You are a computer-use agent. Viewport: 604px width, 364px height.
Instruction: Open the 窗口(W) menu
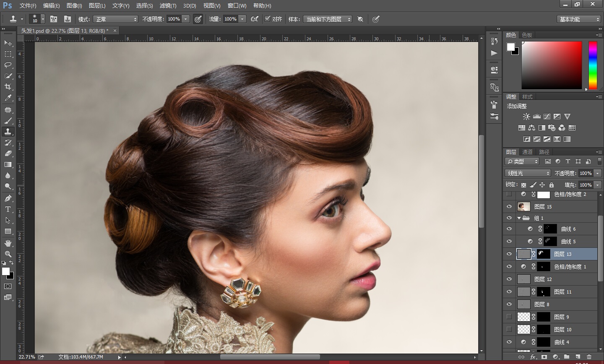tap(237, 6)
